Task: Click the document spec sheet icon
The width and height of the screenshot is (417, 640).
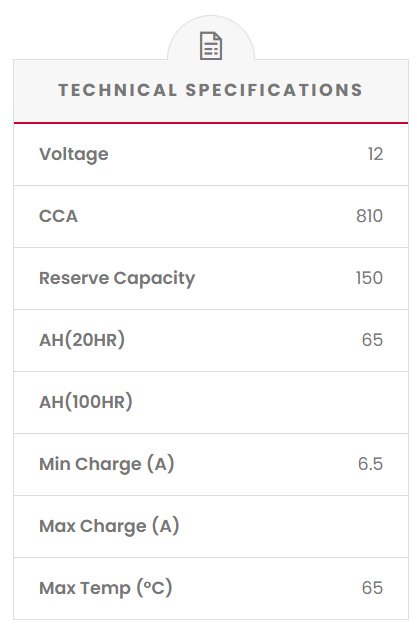Action: (x=211, y=46)
